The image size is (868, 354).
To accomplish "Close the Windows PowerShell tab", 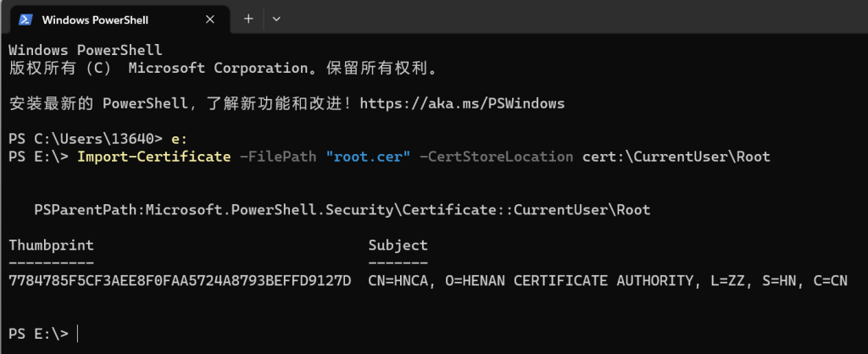I will coord(210,19).
